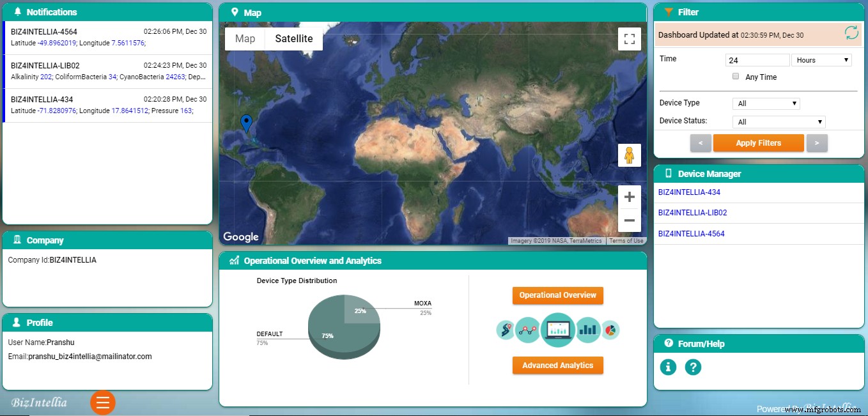Open the connected points graph icon
868x416 pixels.
point(528,330)
